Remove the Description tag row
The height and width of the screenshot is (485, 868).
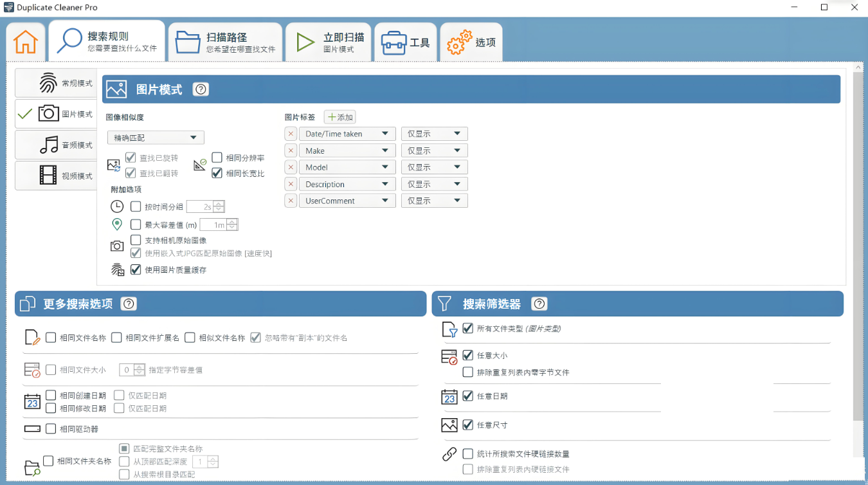click(x=291, y=184)
